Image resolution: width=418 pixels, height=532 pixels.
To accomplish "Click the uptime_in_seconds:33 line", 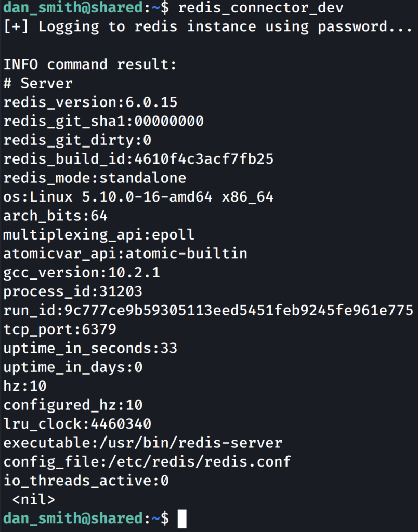I will [x=90, y=348].
